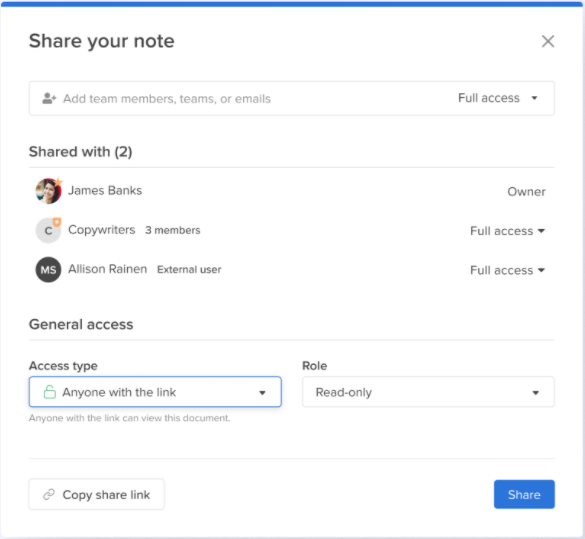This screenshot has width=585, height=539.
Task: Click the Shared with (2) heading
Action: pos(81,152)
